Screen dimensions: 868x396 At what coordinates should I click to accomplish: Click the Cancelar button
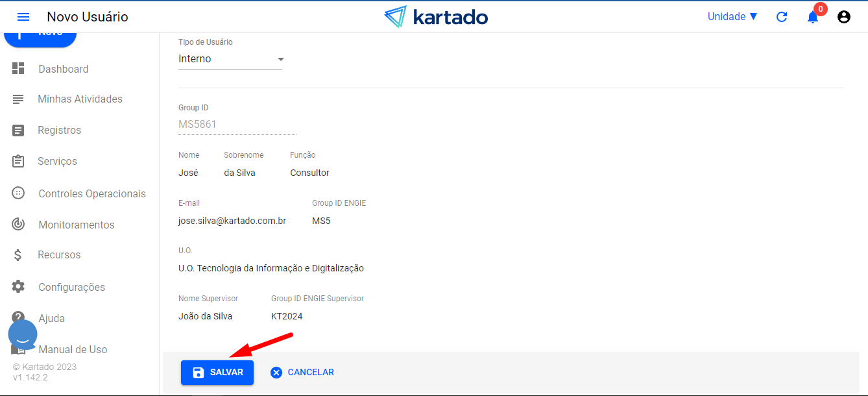click(x=302, y=373)
